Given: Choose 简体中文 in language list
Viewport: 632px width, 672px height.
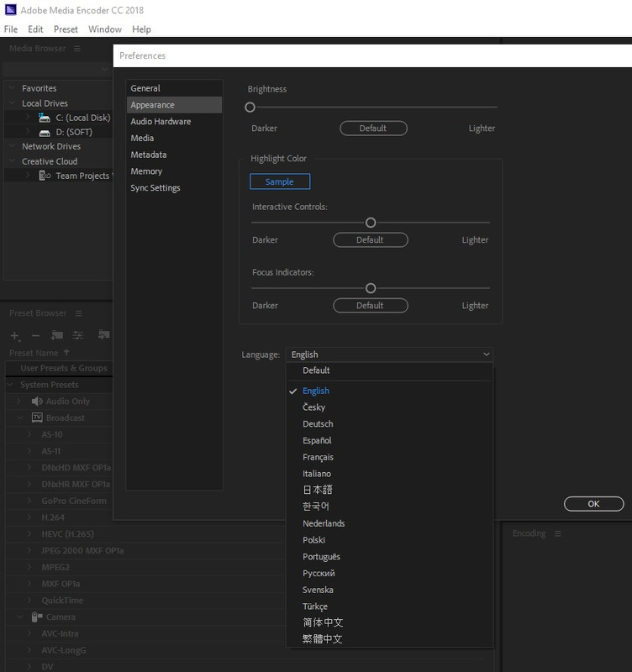Looking at the screenshot, I should pyautogui.click(x=389, y=622).
